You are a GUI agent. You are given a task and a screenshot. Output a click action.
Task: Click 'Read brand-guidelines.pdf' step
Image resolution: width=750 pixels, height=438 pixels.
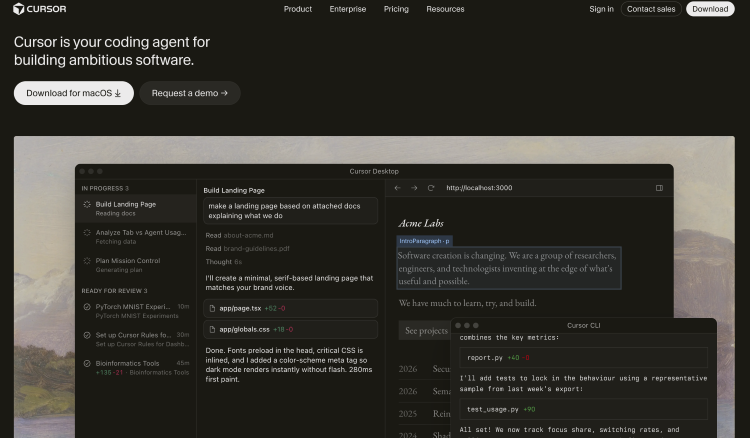tap(247, 249)
